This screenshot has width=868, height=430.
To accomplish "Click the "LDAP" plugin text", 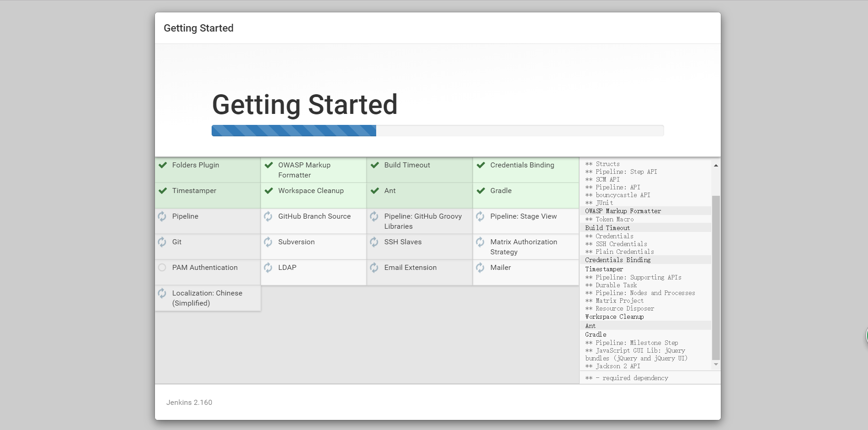I will (x=287, y=268).
